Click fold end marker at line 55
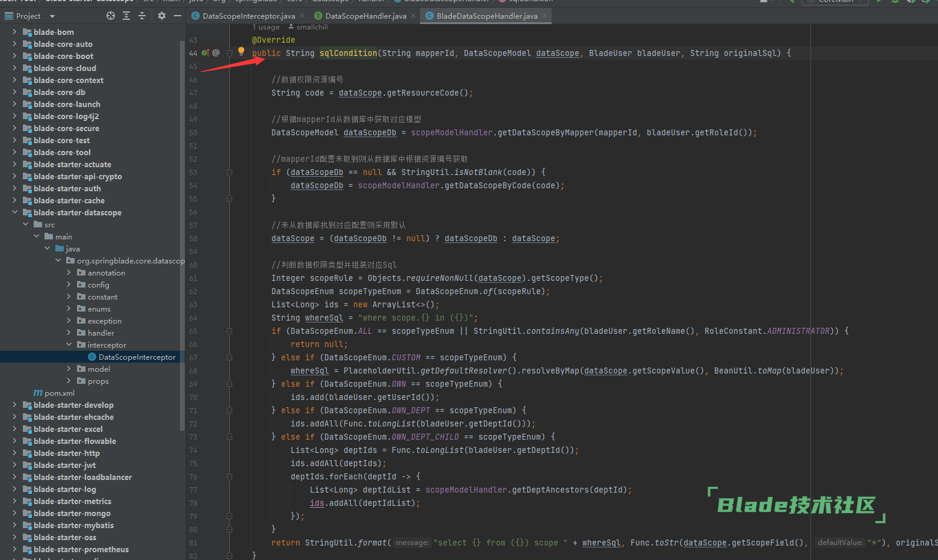Viewport: 938px width, 560px height. pyautogui.click(x=229, y=198)
